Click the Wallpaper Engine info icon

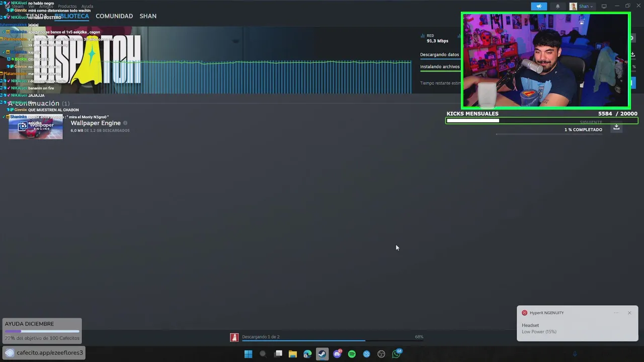point(125,123)
